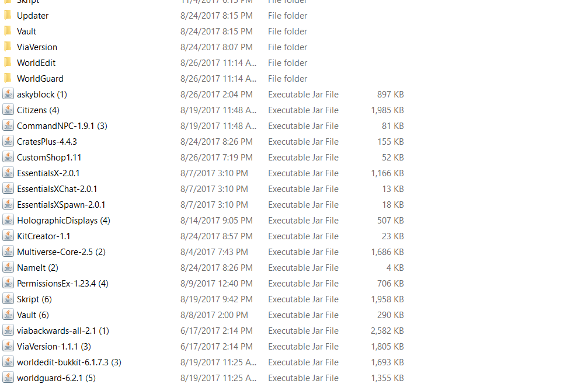Select the viabackwards-all-2.1 (1) file name
Screen dimensions: 588x391
63,331
